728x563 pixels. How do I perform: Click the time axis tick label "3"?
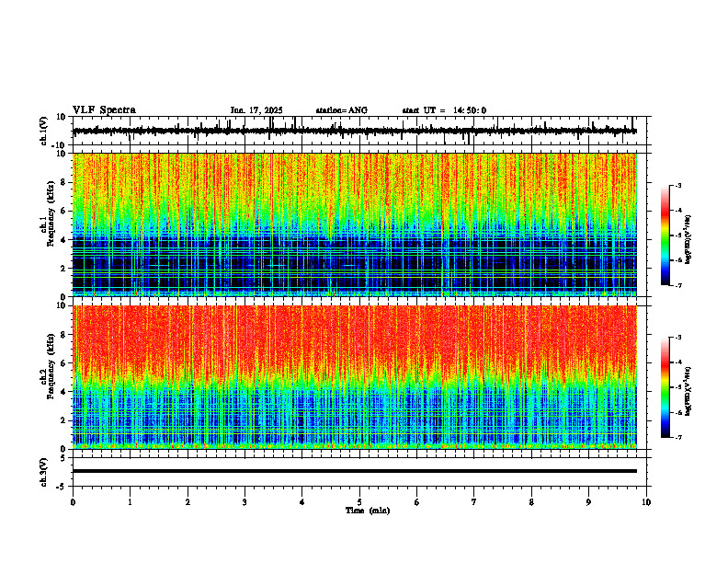click(245, 502)
